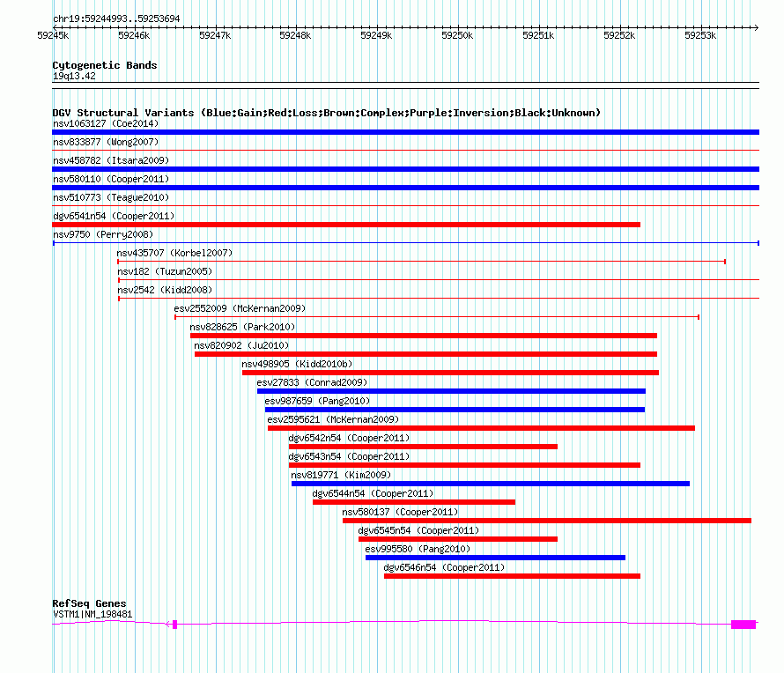Click the nsv458782 (Itsara2009) label
This screenshot has height=673, width=784.
tap(111, 160)
